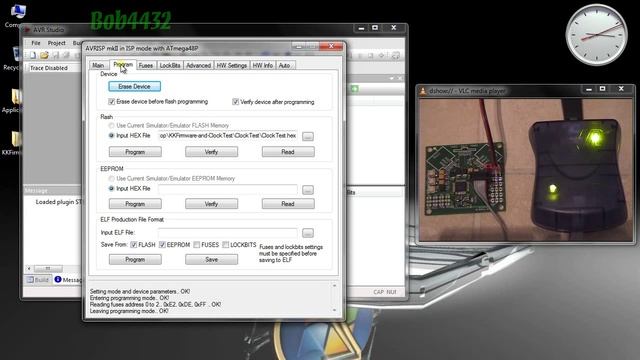640x360 pixels.
Task: Click the EEPROM Verify button
Action: [x=211, y=204]
